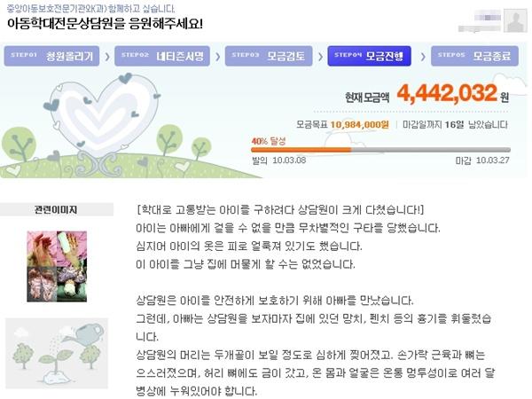This screenshot has width=532, height=399.
Task: Click the 중앙아동보호전문기관 subtitle link
Action: pos(90,8)
